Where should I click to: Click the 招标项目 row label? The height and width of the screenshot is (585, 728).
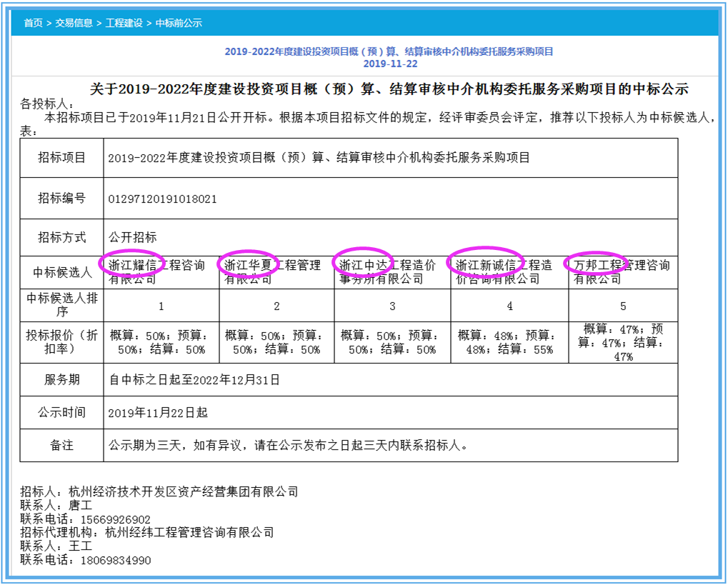click(61, 158)
